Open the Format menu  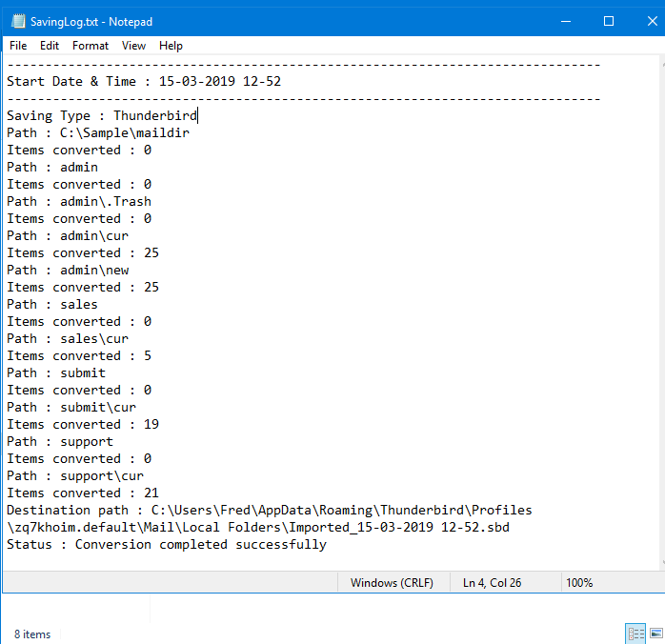coord(91,46)
